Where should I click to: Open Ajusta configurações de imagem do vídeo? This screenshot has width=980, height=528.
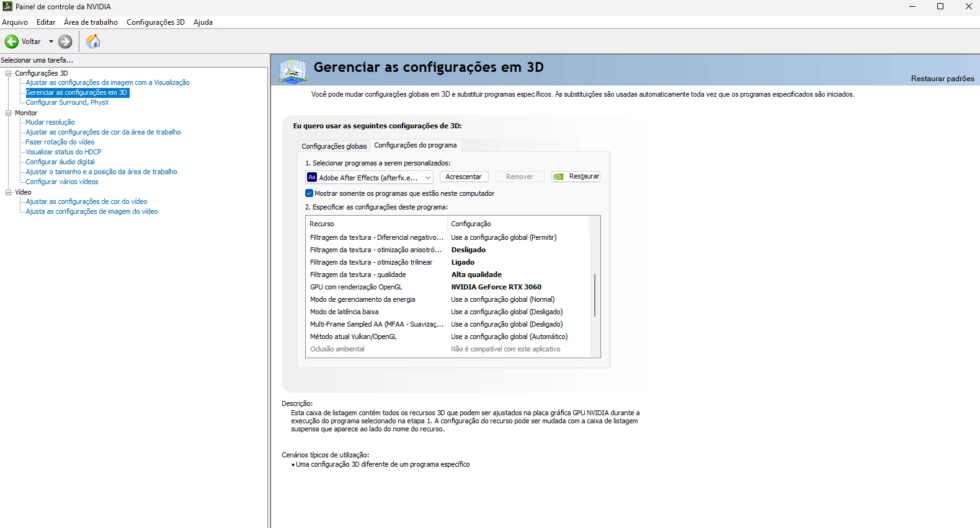coord(92,211)
